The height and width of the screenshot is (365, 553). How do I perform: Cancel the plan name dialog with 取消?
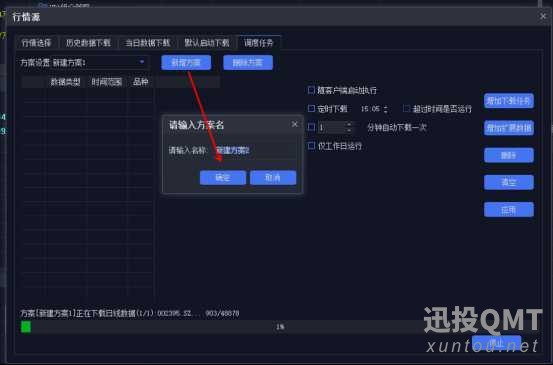pyautogui.click(x=273, y=178)
